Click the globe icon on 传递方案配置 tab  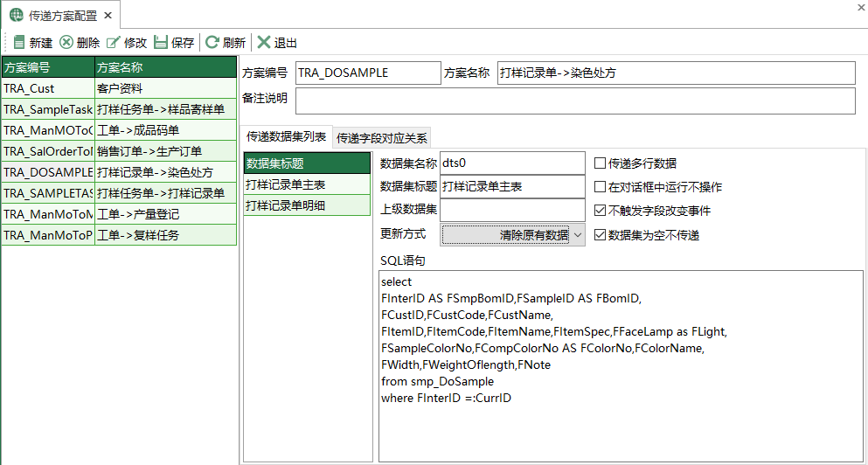pyautogui.click(x=16, y=16)
